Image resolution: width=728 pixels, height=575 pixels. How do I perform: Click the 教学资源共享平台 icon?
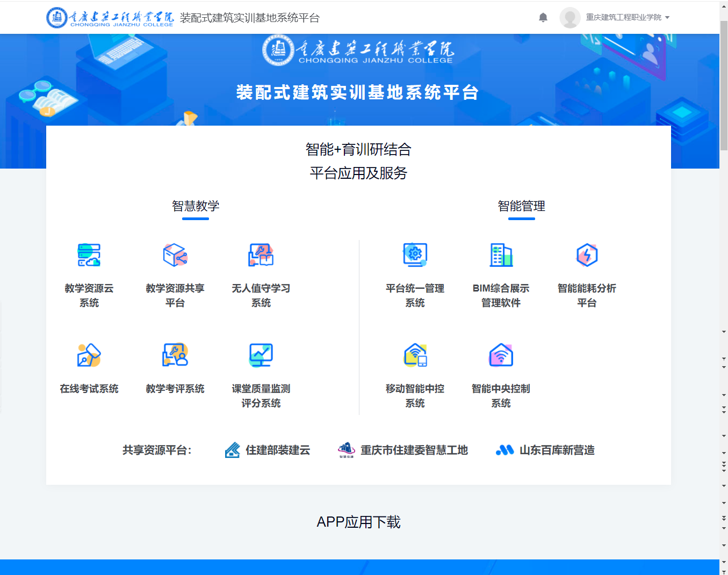(175, 255)
